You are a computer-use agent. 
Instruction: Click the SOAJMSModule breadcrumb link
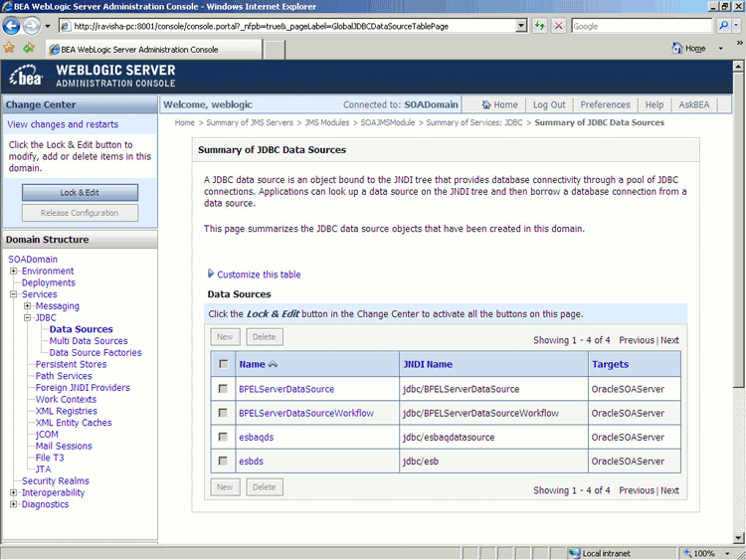(388, 122)
